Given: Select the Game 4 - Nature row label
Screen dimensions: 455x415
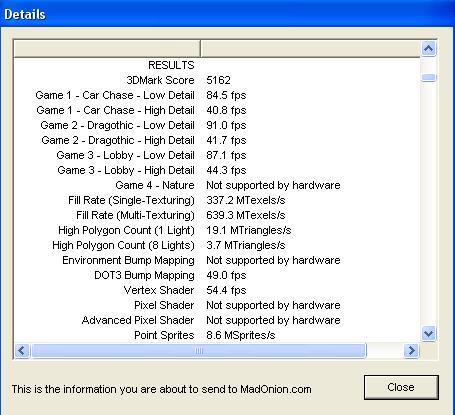Looking at the screenshot, I should (155, 185).
